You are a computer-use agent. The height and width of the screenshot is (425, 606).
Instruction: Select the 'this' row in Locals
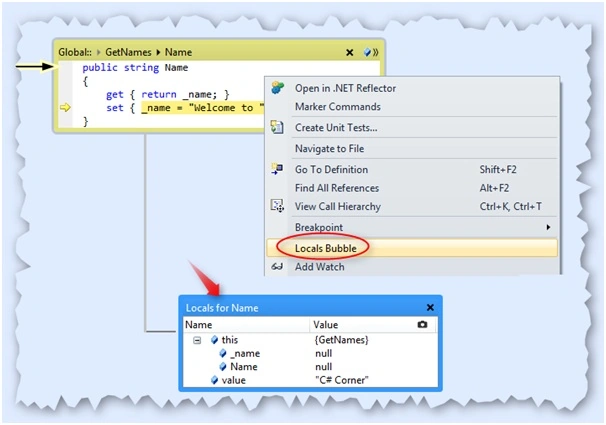[310, 340]
